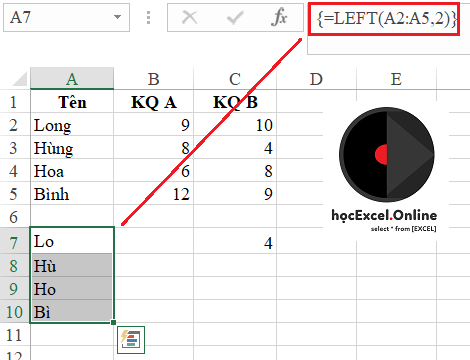
Task: Select column D header
Action: (x=316, y=79)
